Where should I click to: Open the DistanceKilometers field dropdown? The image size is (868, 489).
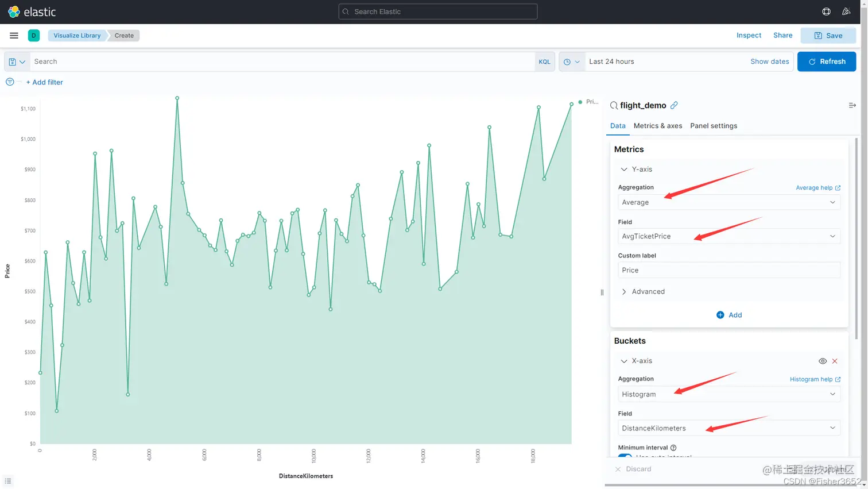(x=729, y=428)
